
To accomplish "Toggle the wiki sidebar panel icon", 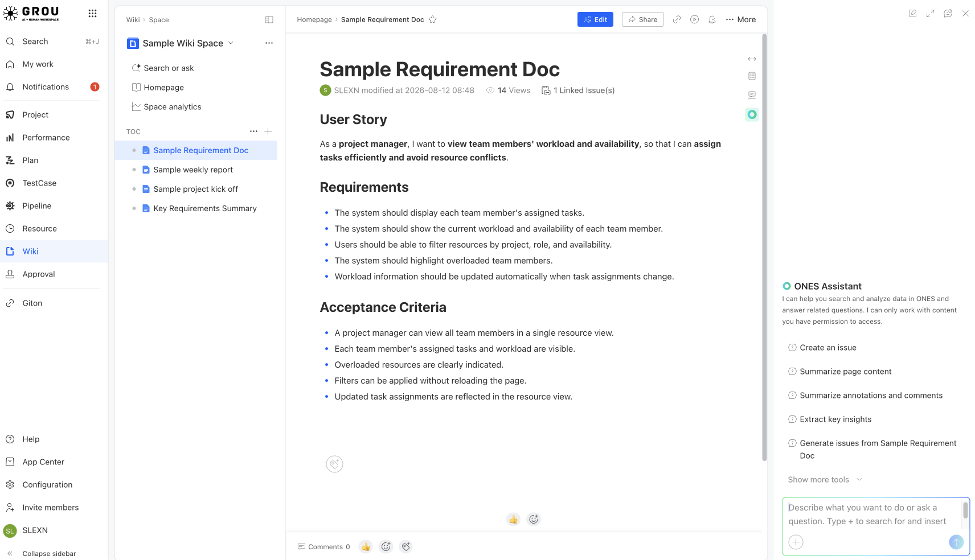I will click(269, 19).
